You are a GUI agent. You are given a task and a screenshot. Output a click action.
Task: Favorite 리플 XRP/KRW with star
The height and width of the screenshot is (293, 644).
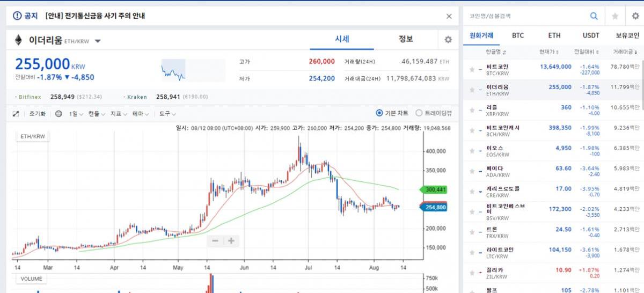tap(472, 110)
